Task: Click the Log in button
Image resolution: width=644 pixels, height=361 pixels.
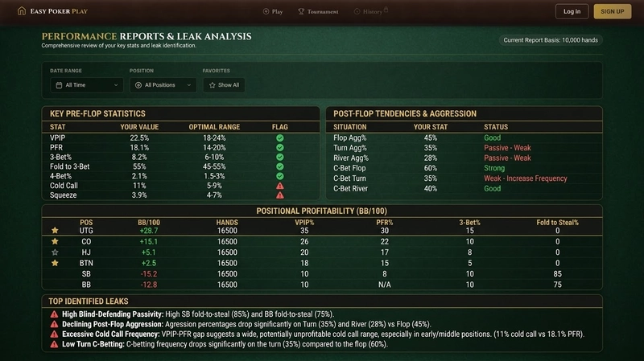Action: [572, 11]
